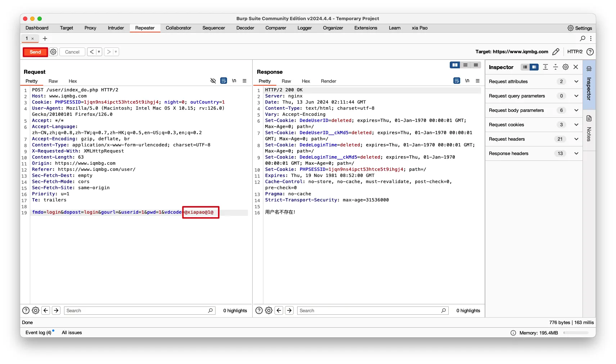Expand the Request body parameters section

[576, 110]
